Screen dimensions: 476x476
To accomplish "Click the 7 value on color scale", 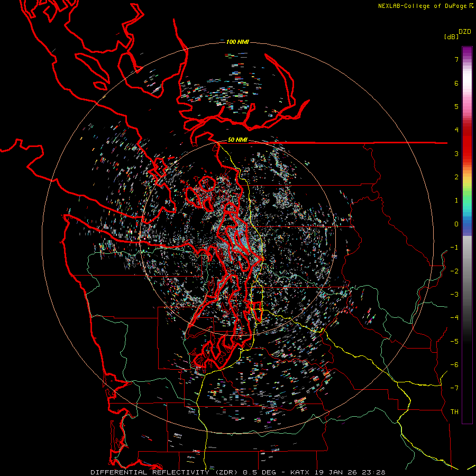I will tap(456, 59).
